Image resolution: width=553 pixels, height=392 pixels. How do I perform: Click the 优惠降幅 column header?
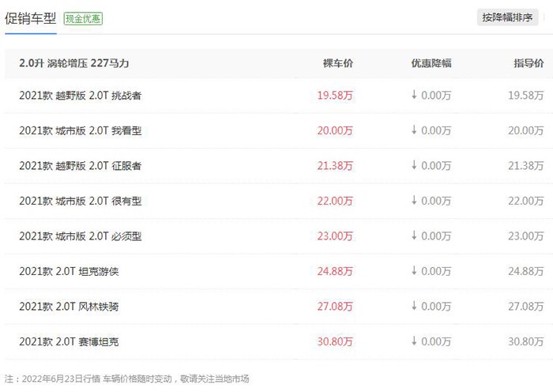coord(431,63)
